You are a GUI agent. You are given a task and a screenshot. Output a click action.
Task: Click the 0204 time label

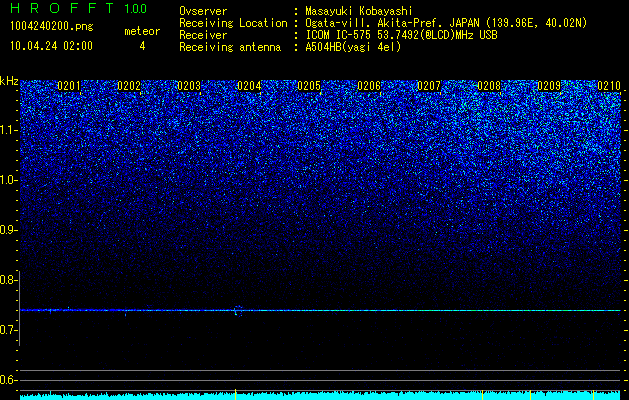tap(249, 86)
